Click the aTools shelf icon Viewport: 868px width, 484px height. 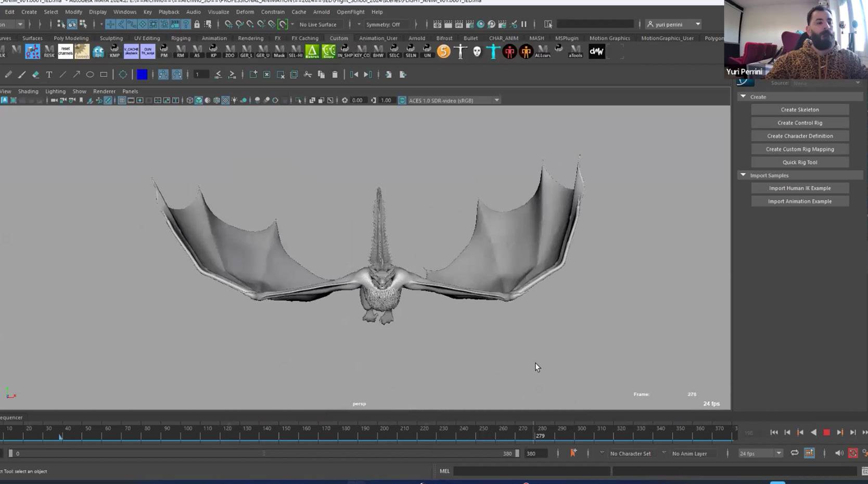(x=575, y=51)
